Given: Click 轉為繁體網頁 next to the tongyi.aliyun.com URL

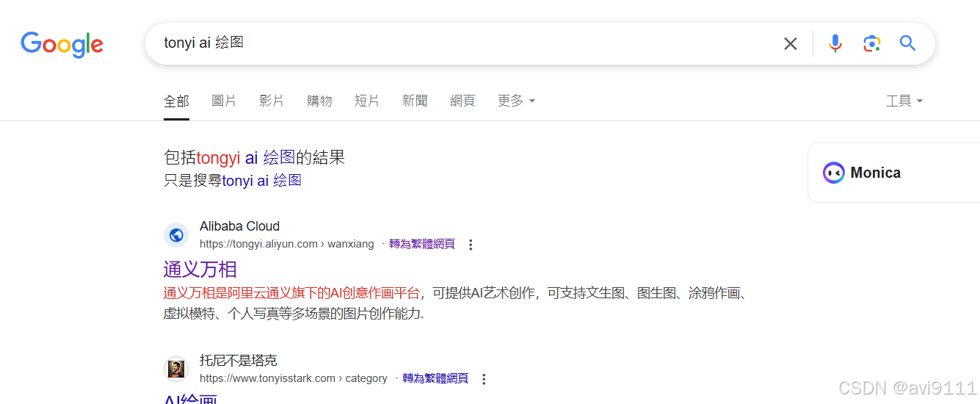Looking at the screenshot, I should (x=422, y=244).
